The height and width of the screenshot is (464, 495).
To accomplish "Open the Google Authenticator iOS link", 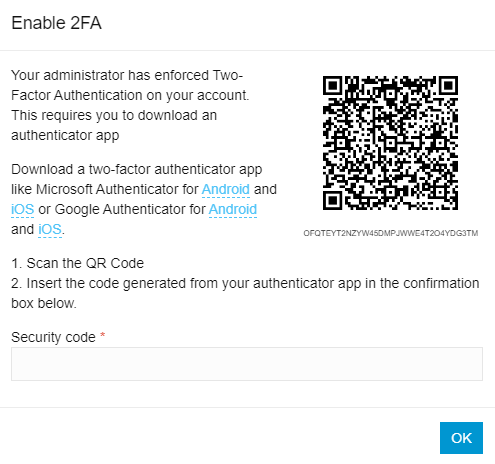I will coord(50,229).
